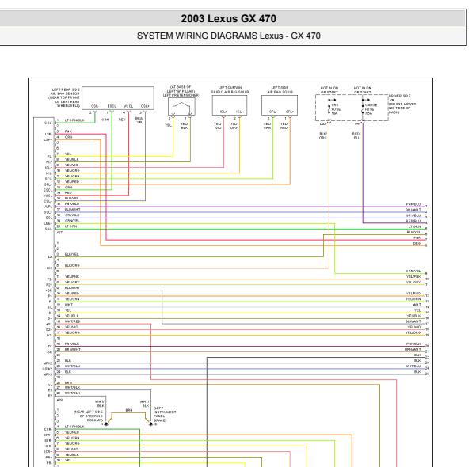
Task: Click the CSR- terminal label
Action: pyautogui.click(x=48, y=429)
